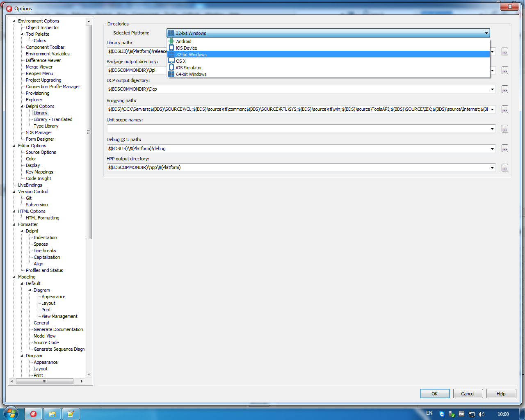Open ellipsis editor for Debug DCU path
The image size is (525, 420).
504,149
